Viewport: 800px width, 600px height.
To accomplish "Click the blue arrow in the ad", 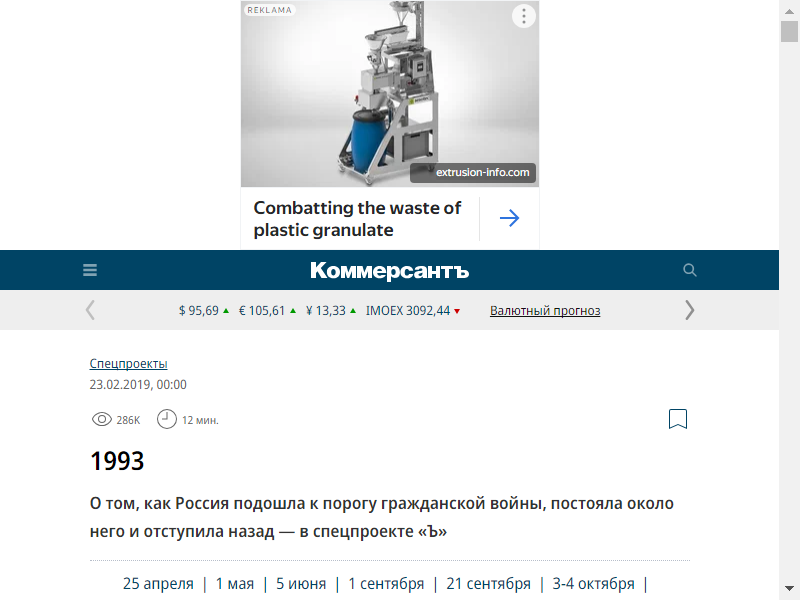I will pos(509,218).
